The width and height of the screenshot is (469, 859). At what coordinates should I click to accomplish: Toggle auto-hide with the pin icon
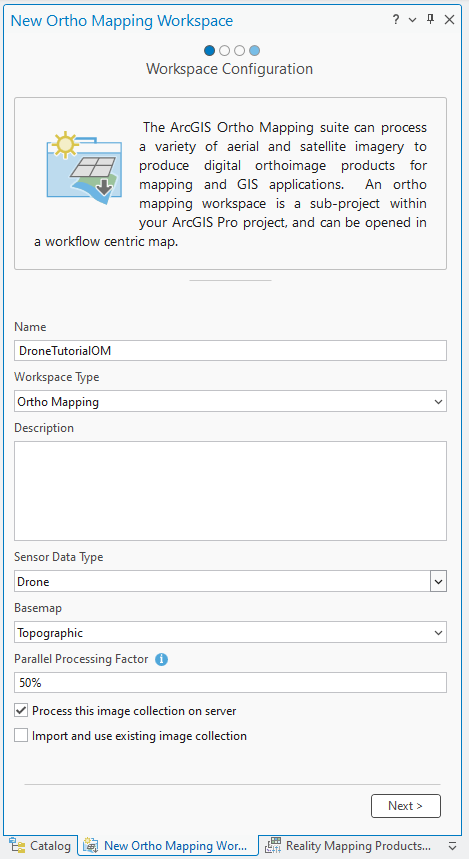click(431, 20)
